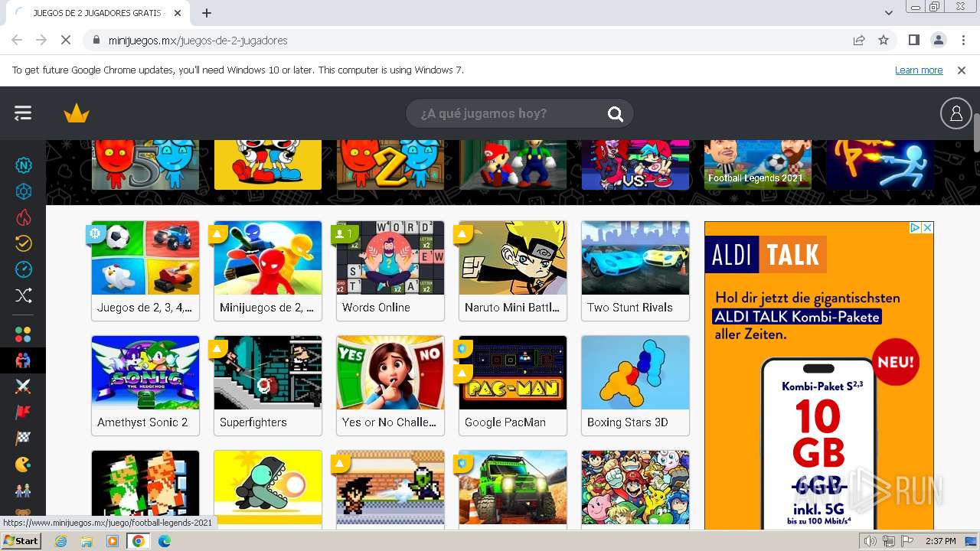Click the taskbar clock showing 2:37 PM
Screen dimensions: 980x551
point(940,541)
